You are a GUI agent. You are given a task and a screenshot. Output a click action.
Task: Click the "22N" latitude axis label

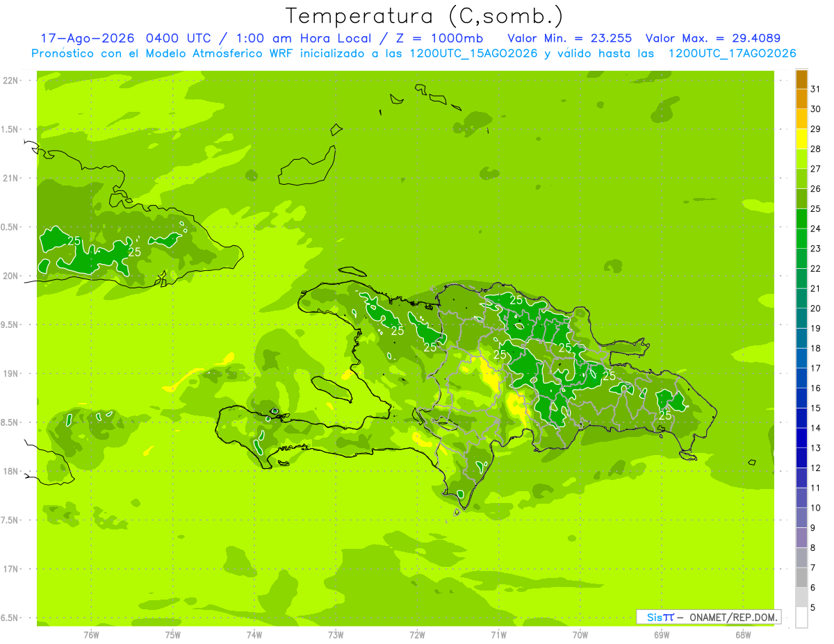click(x=12, y=80)
